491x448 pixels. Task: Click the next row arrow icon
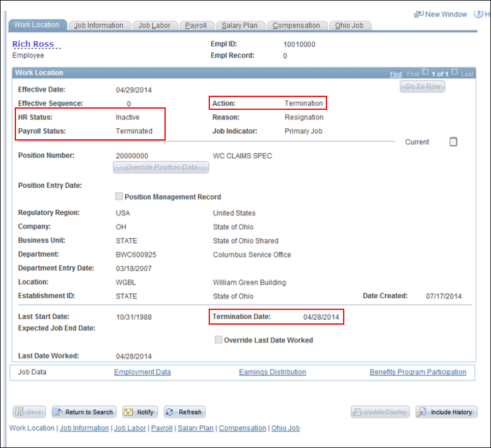coord(455,73)
